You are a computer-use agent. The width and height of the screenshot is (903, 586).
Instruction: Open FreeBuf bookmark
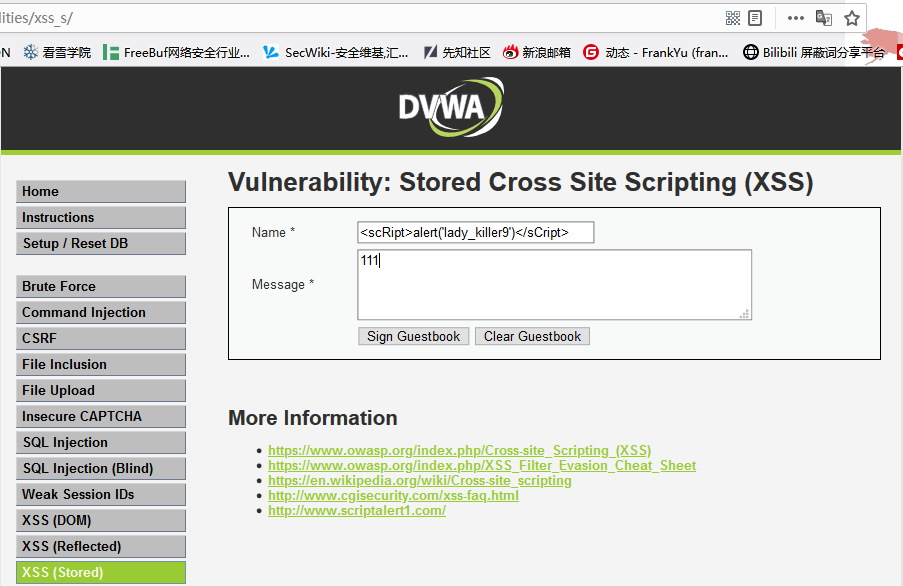point(177,52)
